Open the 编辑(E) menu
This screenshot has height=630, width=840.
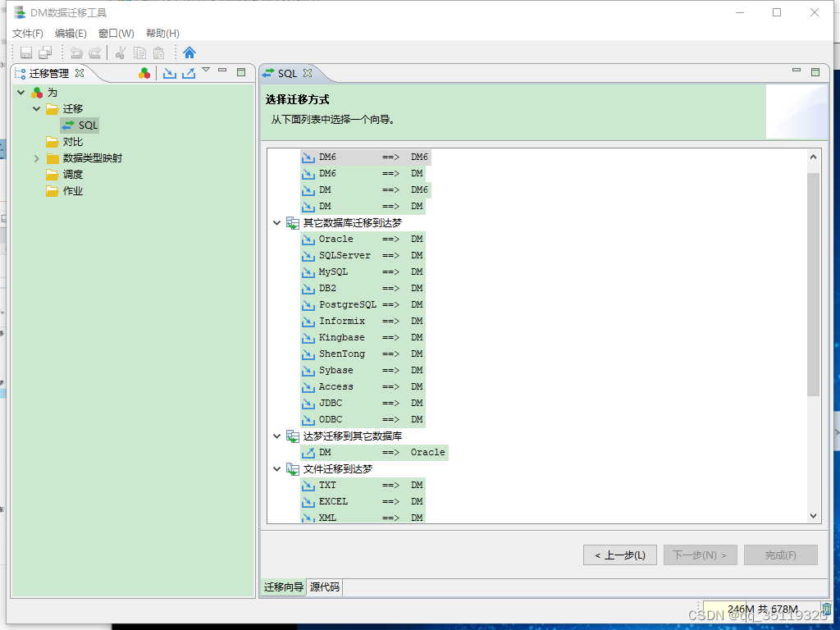click(x=71, y=33)
